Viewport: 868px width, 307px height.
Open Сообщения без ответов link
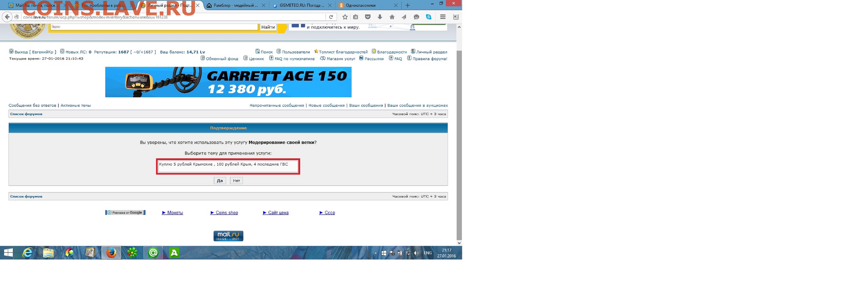[32, 105]
